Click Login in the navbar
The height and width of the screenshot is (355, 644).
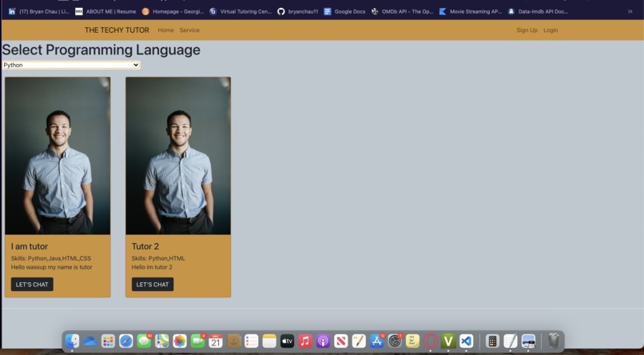tap(551, 30)
